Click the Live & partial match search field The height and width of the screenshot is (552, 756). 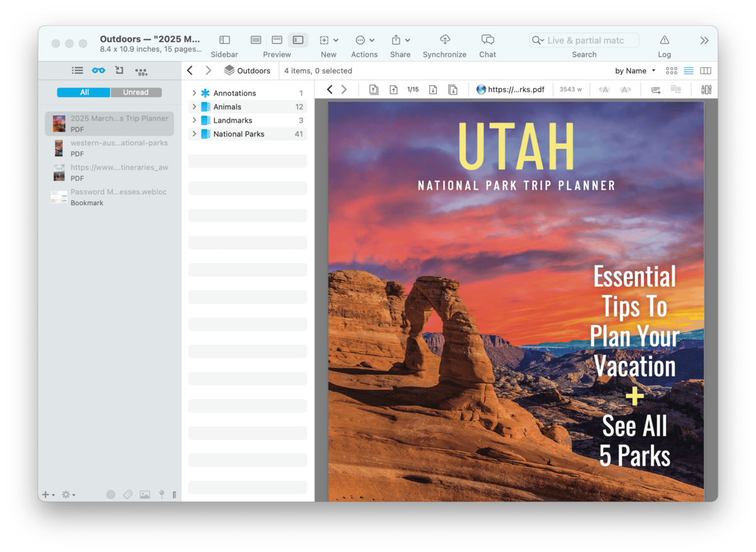click(x=590, y=40)
